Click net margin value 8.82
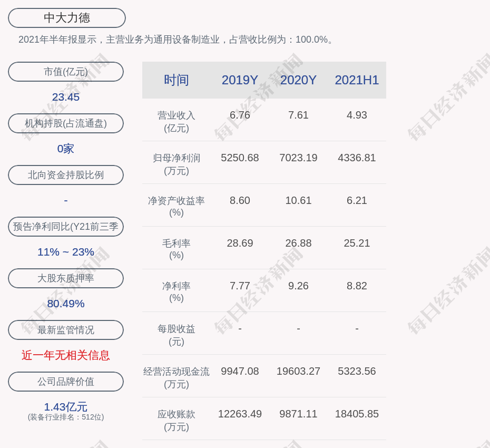 click(x=357, y=286)
